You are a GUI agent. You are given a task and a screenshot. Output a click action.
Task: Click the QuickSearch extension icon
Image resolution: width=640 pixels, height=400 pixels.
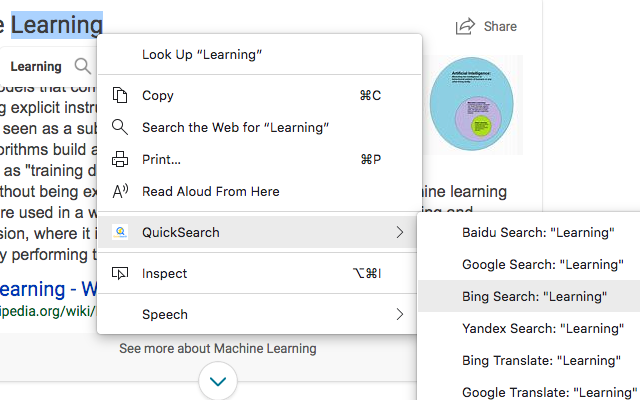tap(120, 233)
